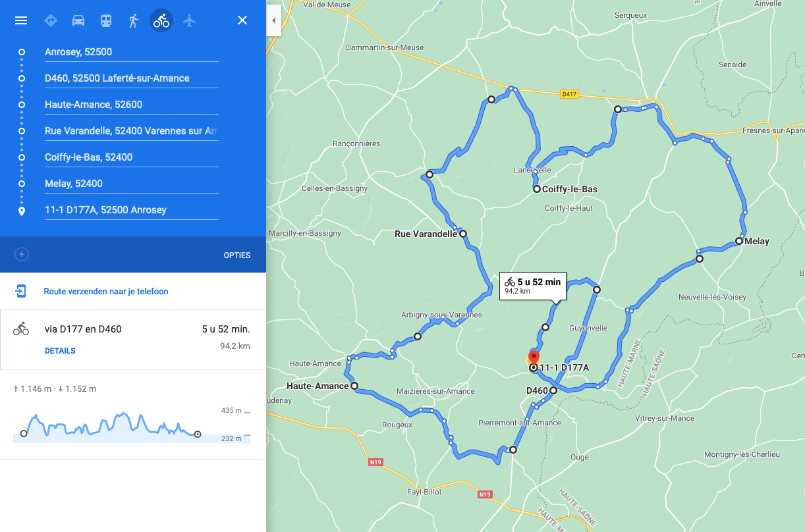The image size is (805, 532).
Task: Select the driving travel mode icon
Action: (78, 20)
